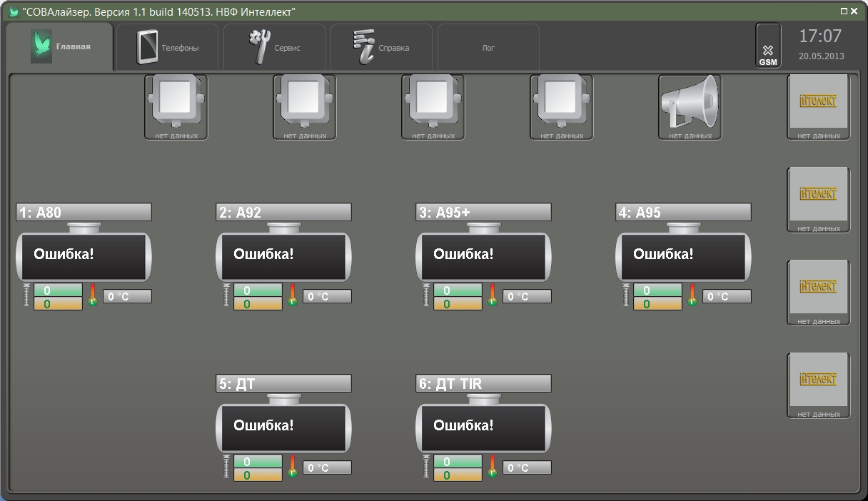Viewport: 868px width, 501px height.
Task: Click the '4: A95' tank label
Action: [x=684, y=212]
